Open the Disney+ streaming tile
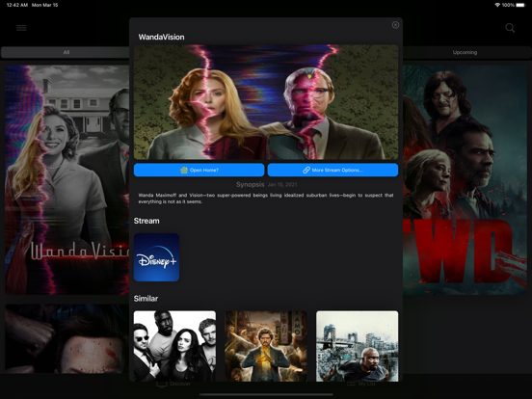 156,257
